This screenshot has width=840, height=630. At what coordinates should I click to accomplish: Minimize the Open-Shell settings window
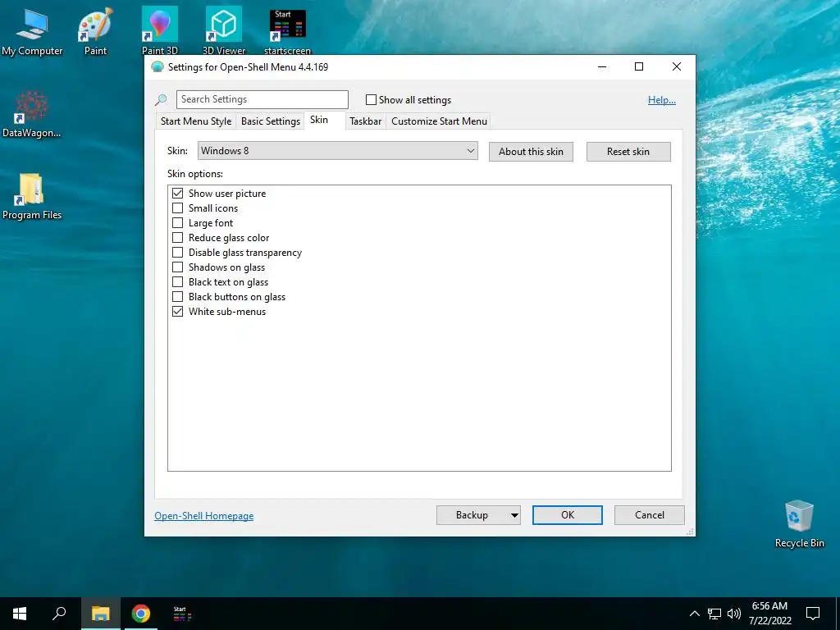coord(602,67)
